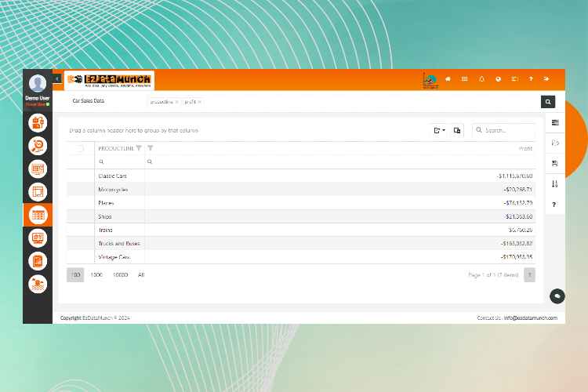
Task: Click the right panel question mark help
Action: (x=554, y=205)
